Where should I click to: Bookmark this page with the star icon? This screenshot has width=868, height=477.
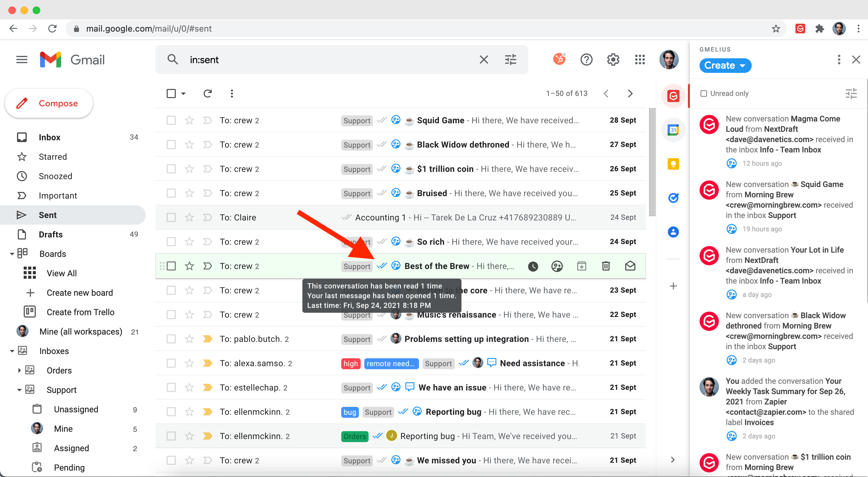click(x=776, y=29)
